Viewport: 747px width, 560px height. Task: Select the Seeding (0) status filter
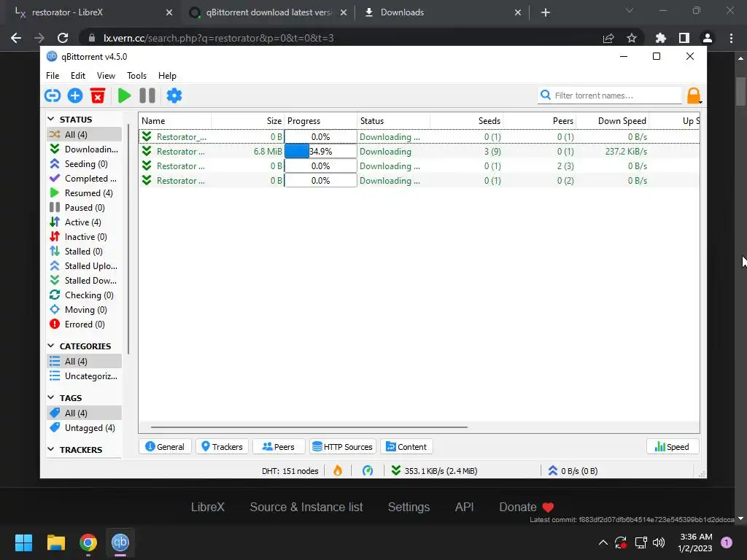pyautogui.click(x=85, y=164)
